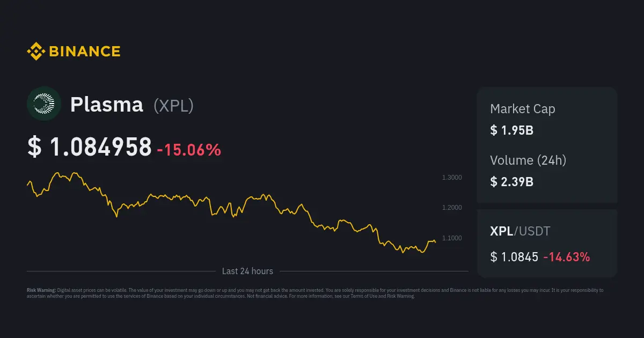This screenshot has width=644, height=338.
Task: Click the Volume (24h) label
Action: (528, 160)
